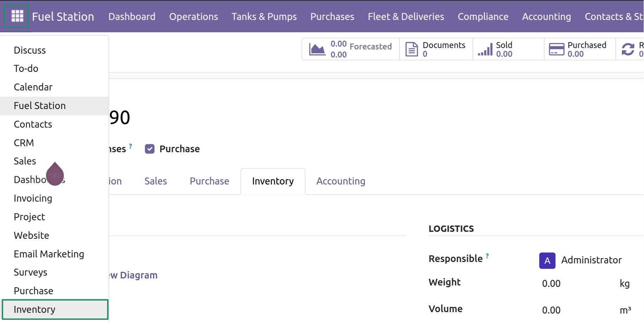Click the Documents file icon
The height and width of the screenshot is (323, 644).
[412, 49]
